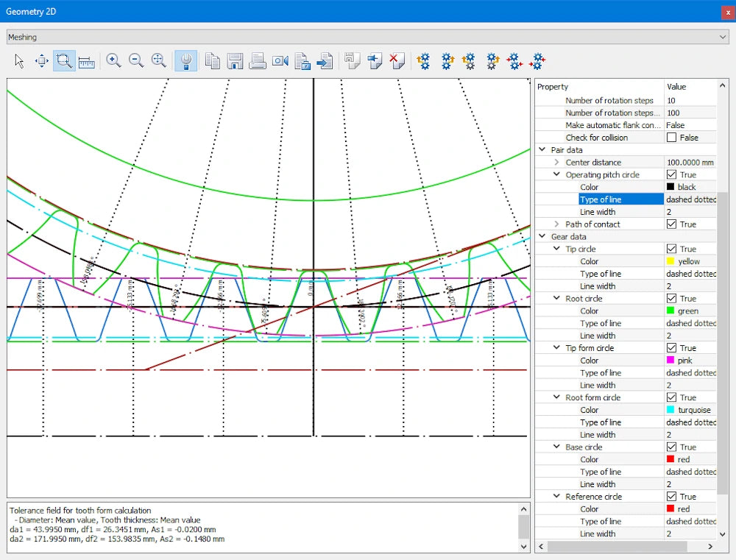This screenshot has width=736, height=560.
Task: Click the save diskette icon
Action: pyautogui.click(x=235, y=61)
